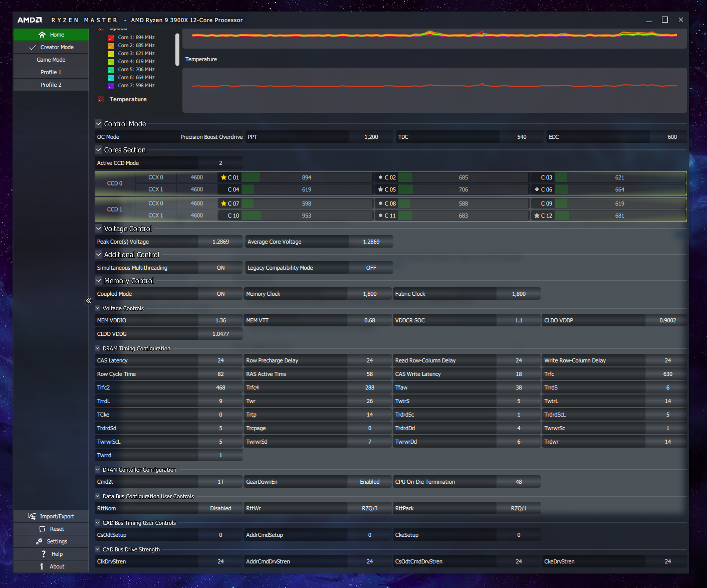Image resolution: width=707 pixels, height=588 pixels.
Task: Collapse sidebar with double-chevron icon
Action: (89, 301)
